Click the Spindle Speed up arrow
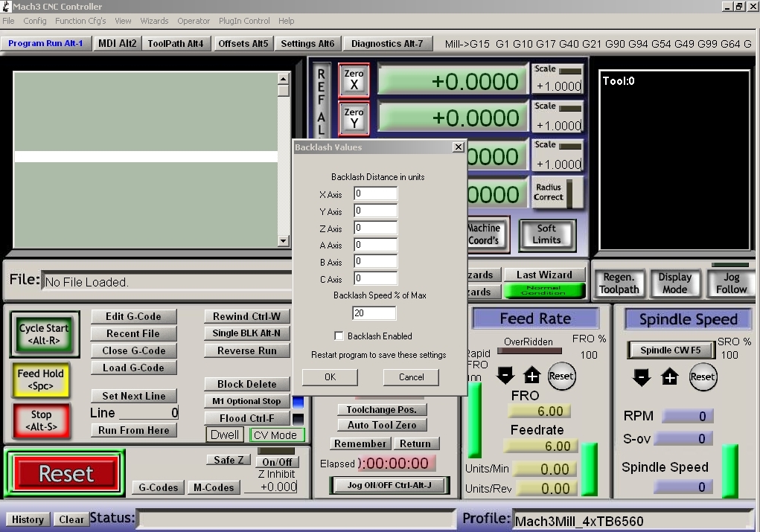The image size is (760, 532). pyautogui.click(x=670, y=377)
